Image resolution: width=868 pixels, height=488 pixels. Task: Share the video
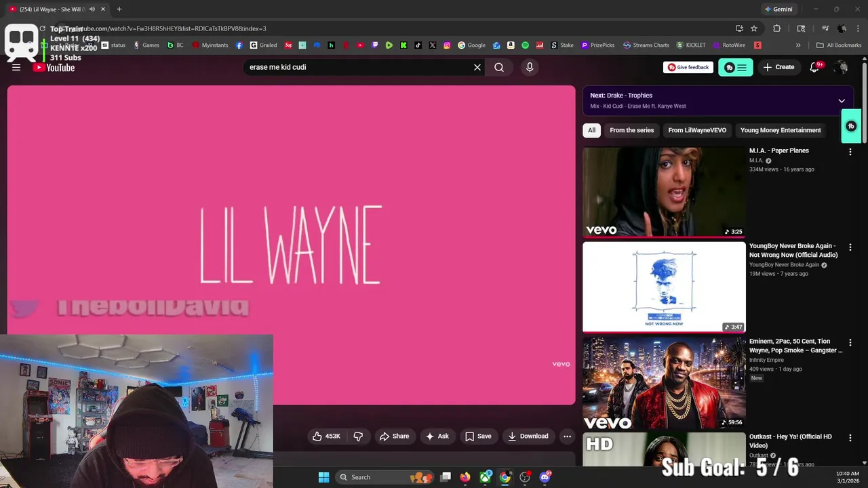394,436
